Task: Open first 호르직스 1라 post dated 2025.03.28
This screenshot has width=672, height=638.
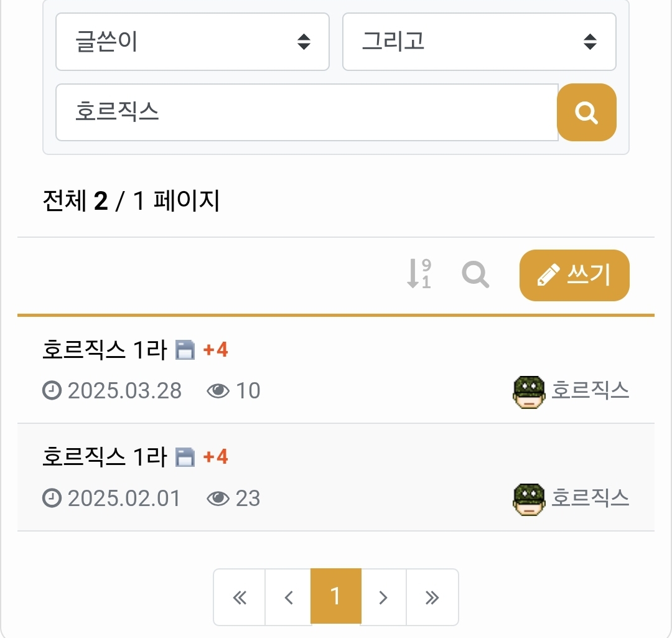Action: (x=104, y=350)
